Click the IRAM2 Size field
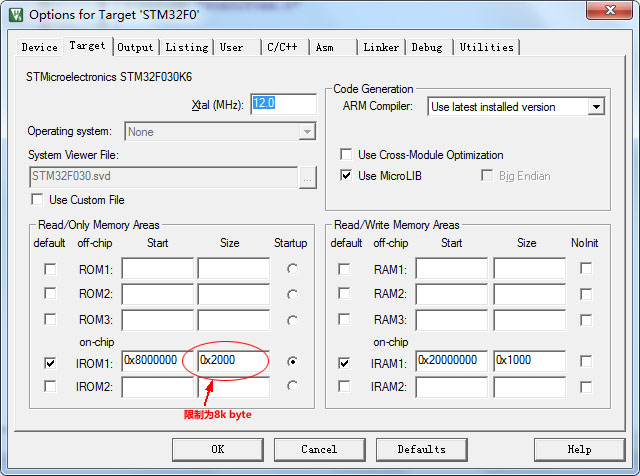Image resolution: width=640 pixels, height=476 pixels. [529, 387]
